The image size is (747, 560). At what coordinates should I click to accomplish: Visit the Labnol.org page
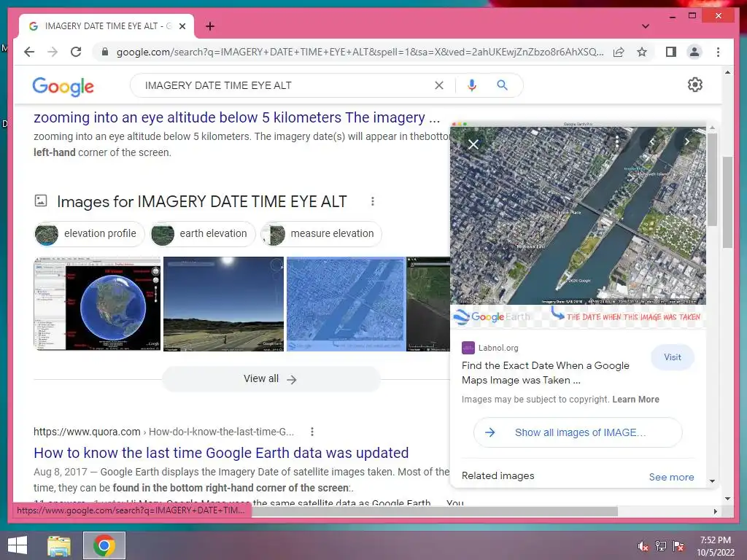pyautogui.click(x=672, y=357)
